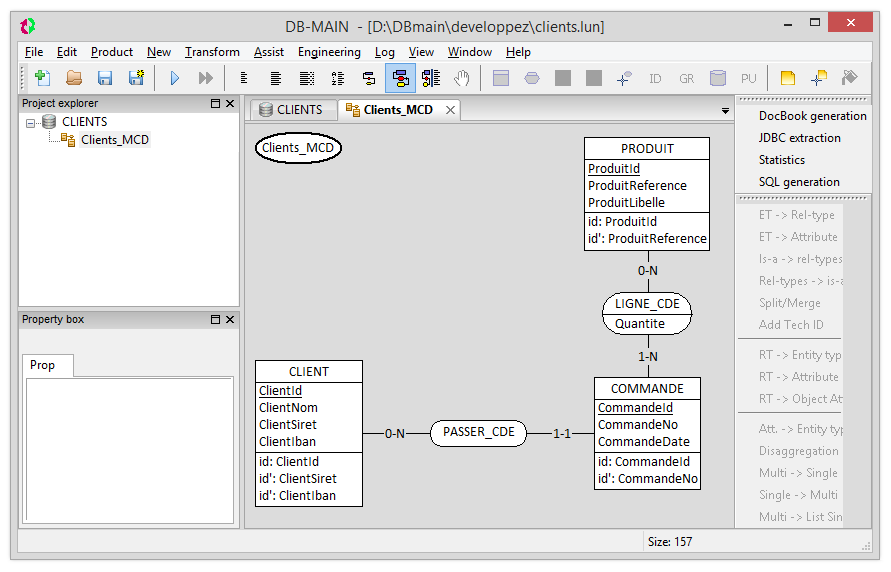The image size is (891, 572).
Task: Open the Engineering menu
Action: (x=329, y=52)
